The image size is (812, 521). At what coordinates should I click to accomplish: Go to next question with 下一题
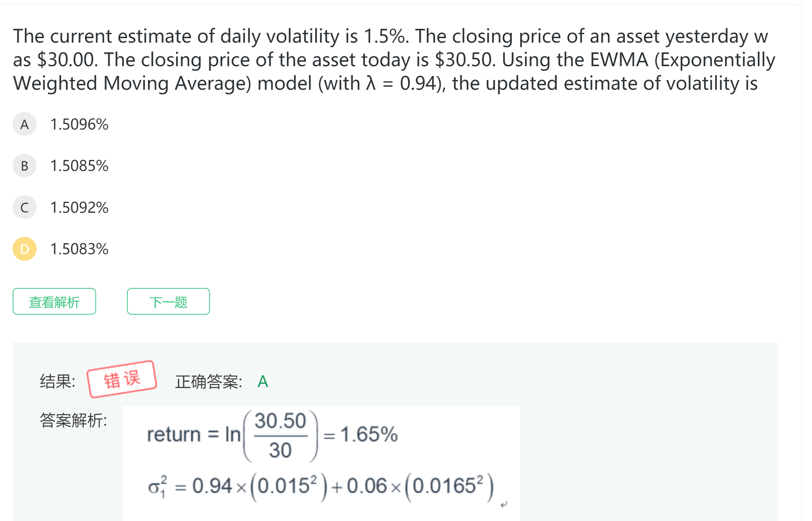click(x=168, y=302)
